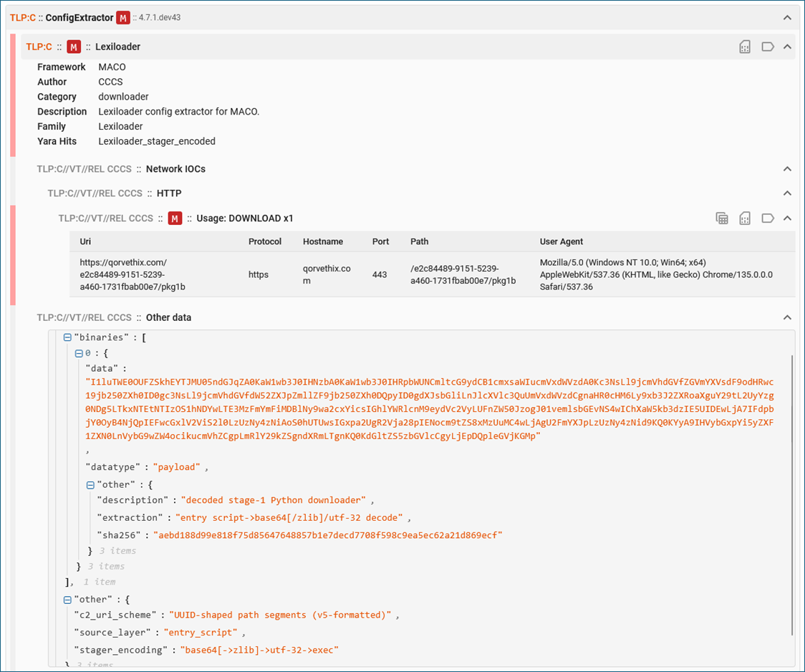
Task: Click the Path column header
Action: [x=420, y=241]
